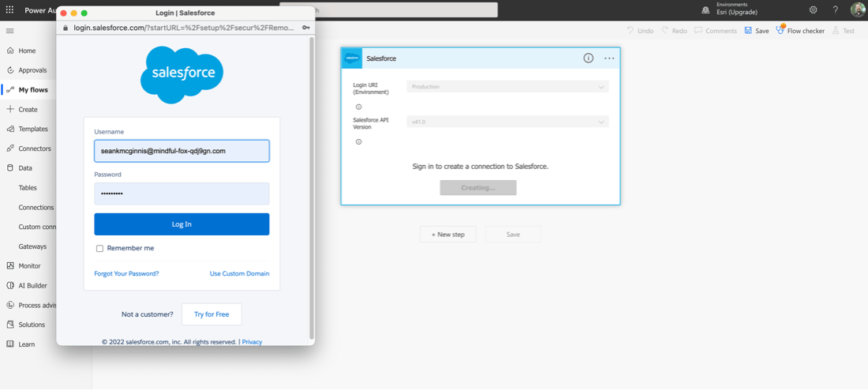Click the popup window's vertical scrollbar

click(312, 188)
